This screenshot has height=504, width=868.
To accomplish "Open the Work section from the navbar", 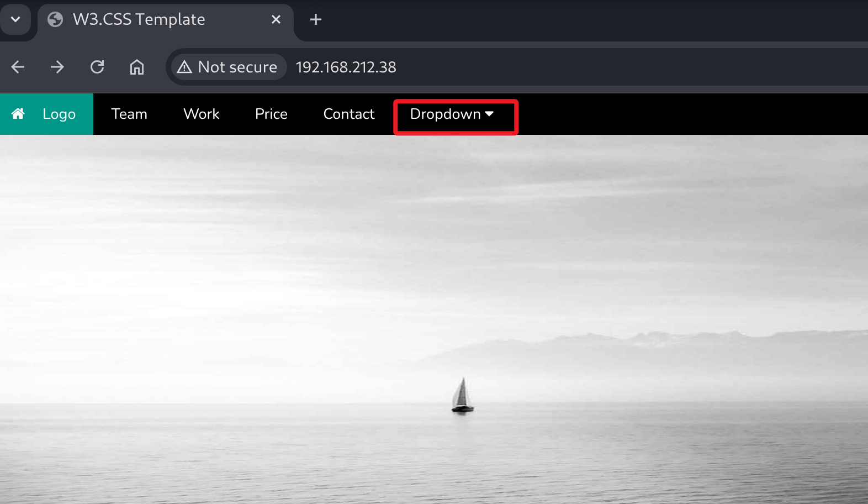I will coord(201,114).
